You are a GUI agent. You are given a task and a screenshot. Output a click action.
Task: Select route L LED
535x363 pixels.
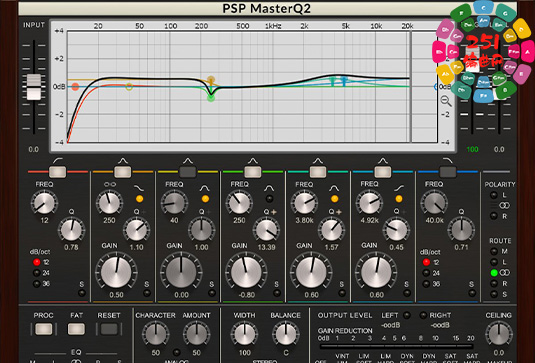coord(494,262)
